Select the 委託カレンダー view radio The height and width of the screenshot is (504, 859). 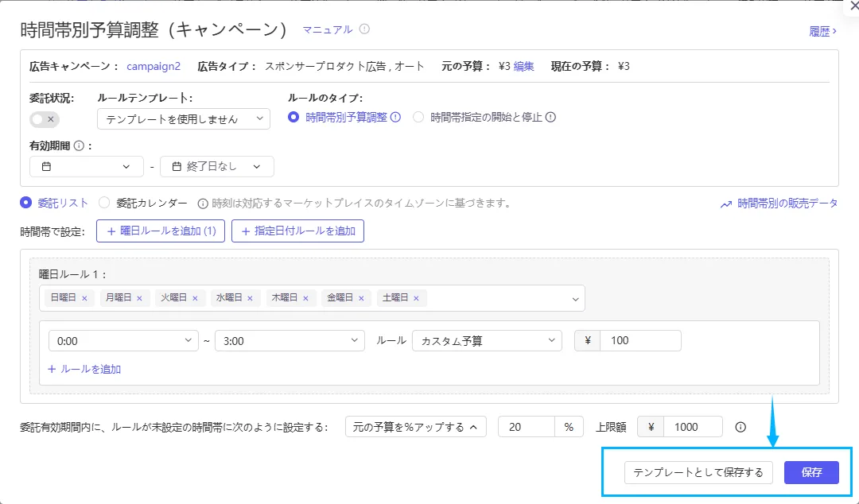[104, 203]
